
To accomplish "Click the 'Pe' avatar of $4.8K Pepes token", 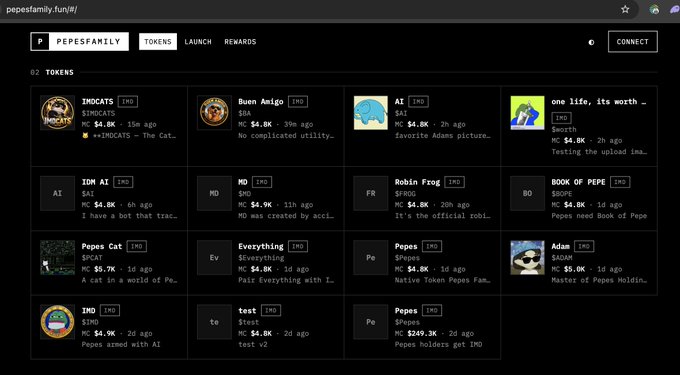I will (x=371, y=258).
